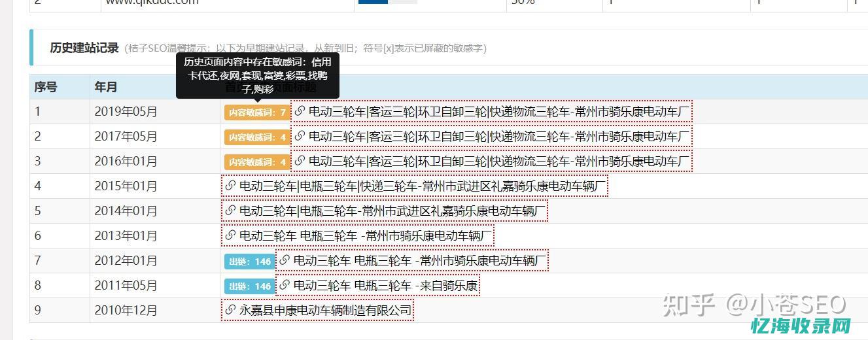Click the 桔子SEO温馨提示 note text
Image resolution: width=868 pixels, height=340 pixels.
pos(305,48)
